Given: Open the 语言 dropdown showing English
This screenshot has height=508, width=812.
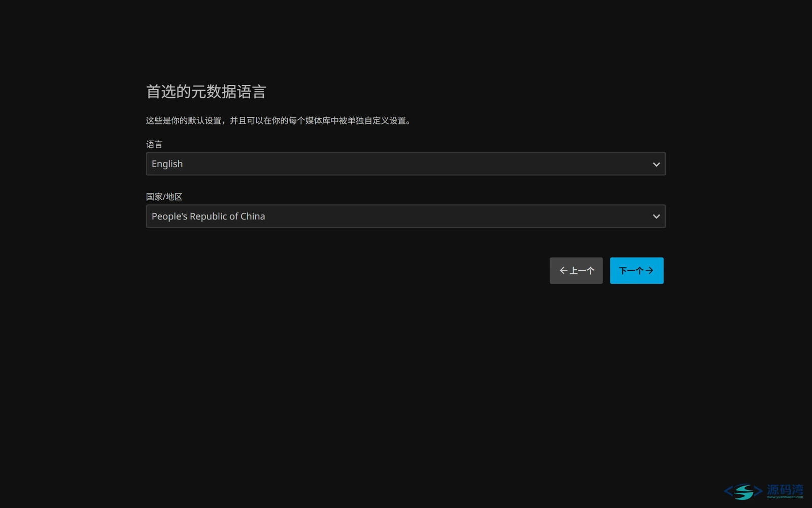Looking at the screenshot, I should [x=405, y=164].
